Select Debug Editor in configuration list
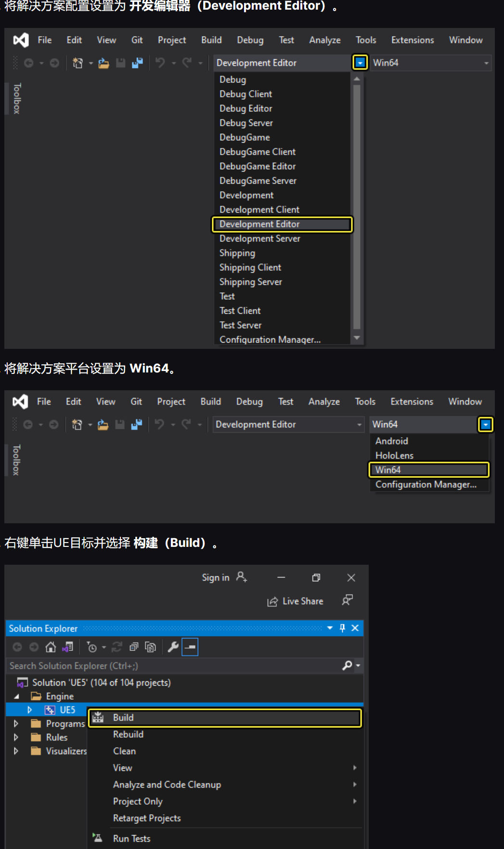504x849 pixels. click(282, 108)
